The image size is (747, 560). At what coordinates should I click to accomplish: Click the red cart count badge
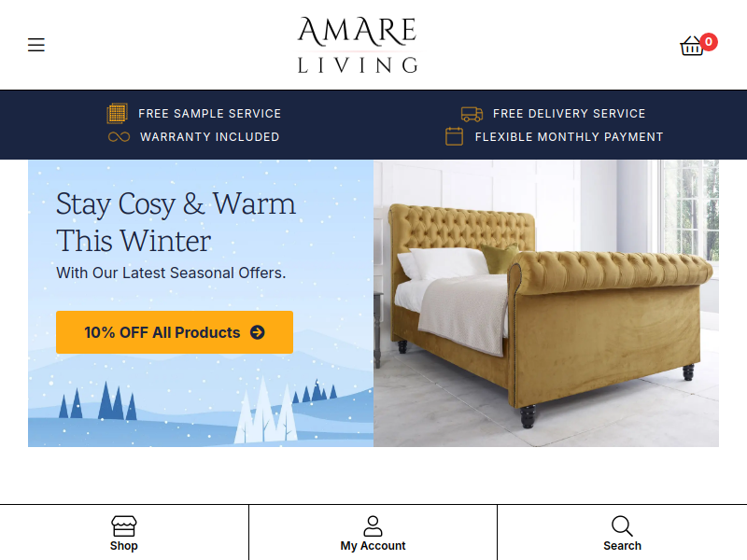pyautogui.click(x=709, y=42)
